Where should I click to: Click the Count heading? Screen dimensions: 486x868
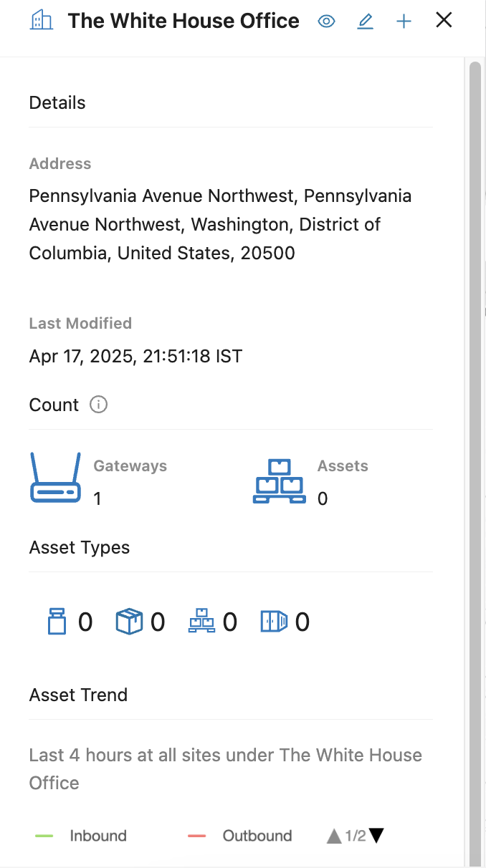[x=54, y=405]
